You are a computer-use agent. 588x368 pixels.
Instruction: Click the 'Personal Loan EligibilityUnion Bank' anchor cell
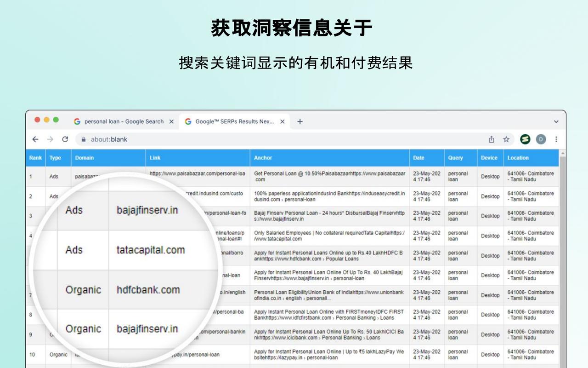click(x=330, y=295)
